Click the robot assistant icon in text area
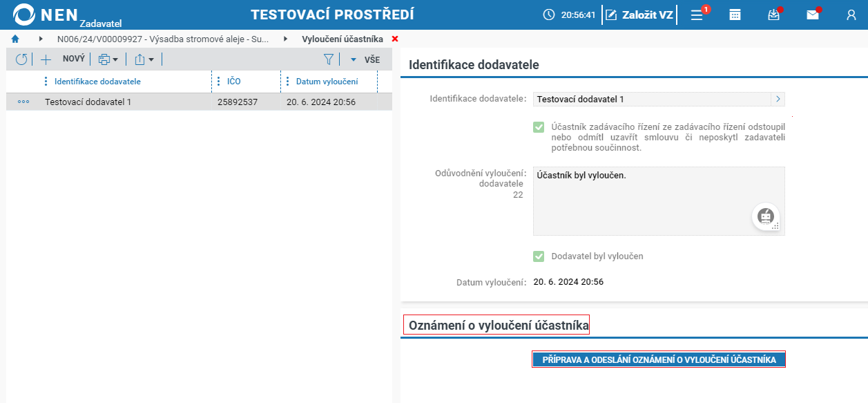Image resolution: width=868 pixels, height=403 pixels. 766,216
